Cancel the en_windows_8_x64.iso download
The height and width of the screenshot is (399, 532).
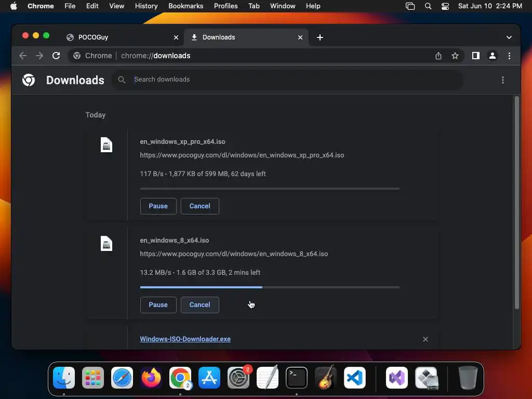(200, 304)
